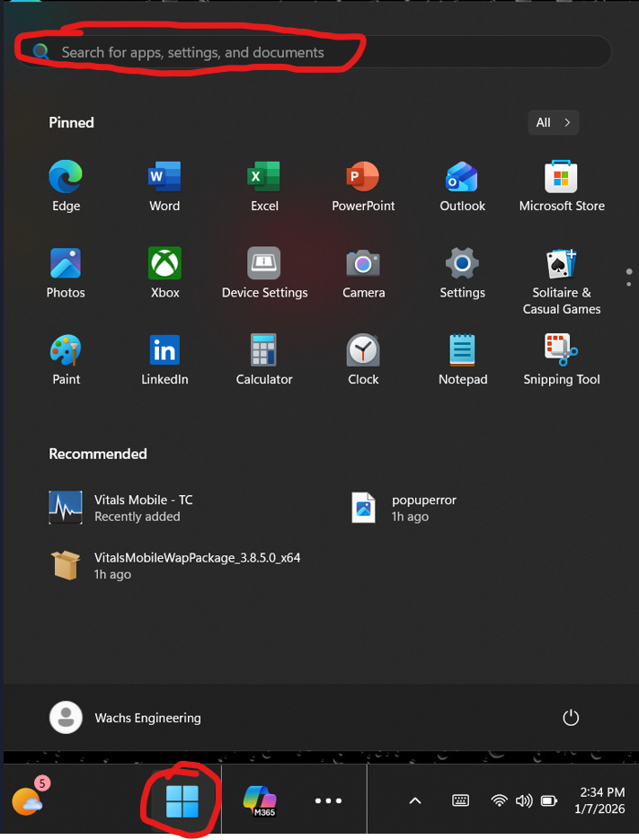This screenshot has width=639, height=840.
Task: Open Device Settings
Action: tap(264, 273)
